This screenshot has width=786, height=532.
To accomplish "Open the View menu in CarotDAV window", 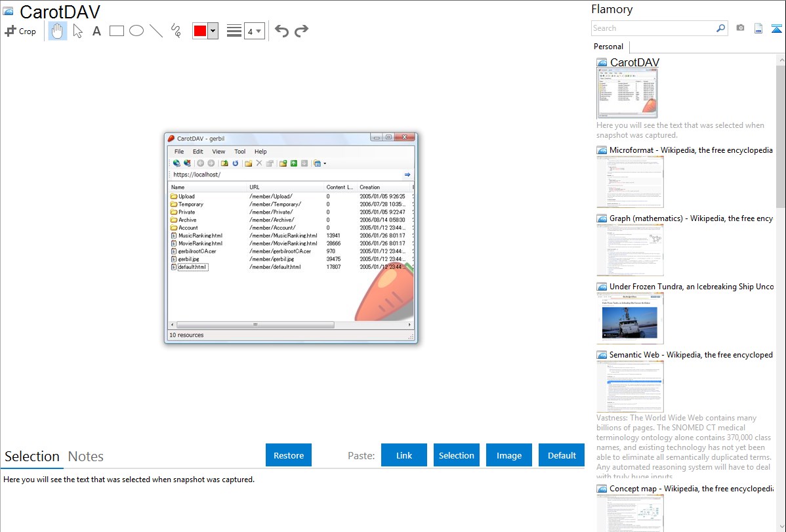I will [x=218, y=152].
